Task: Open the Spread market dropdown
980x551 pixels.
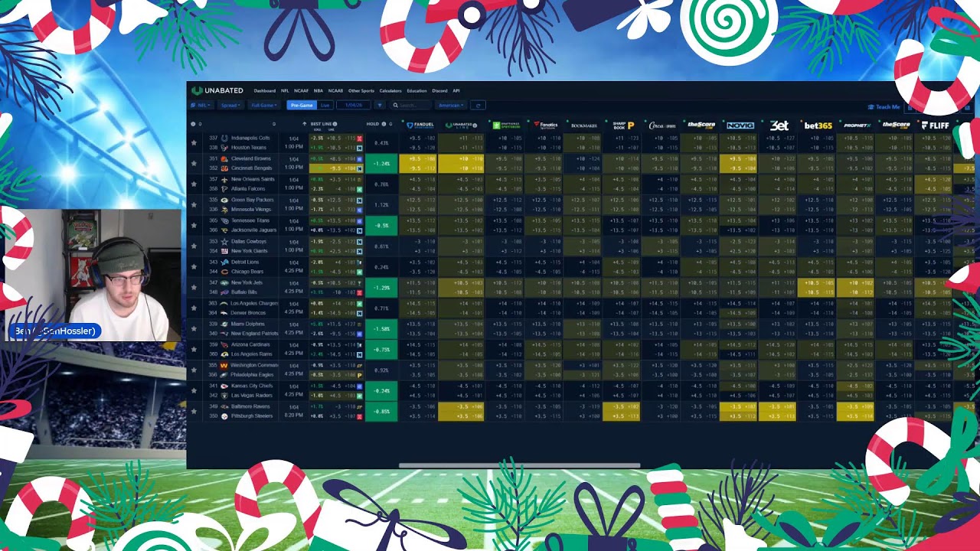Action: (x=230, y=106)
